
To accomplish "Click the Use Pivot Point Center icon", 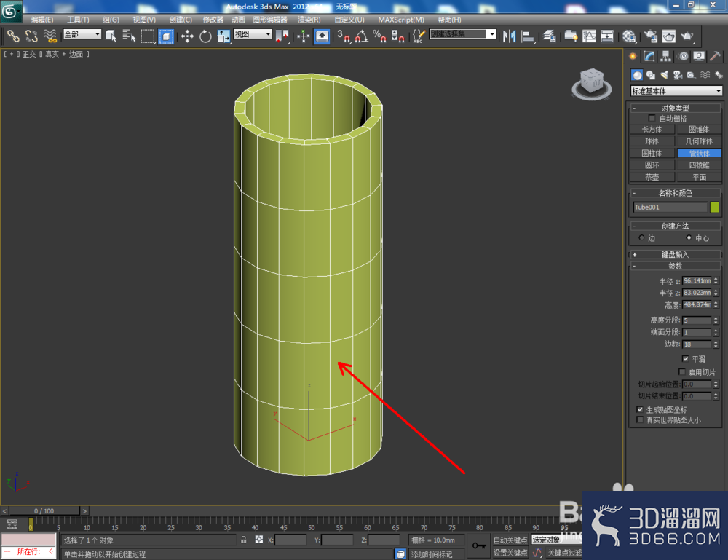I will pyautogui.click(x=282, y=36).
